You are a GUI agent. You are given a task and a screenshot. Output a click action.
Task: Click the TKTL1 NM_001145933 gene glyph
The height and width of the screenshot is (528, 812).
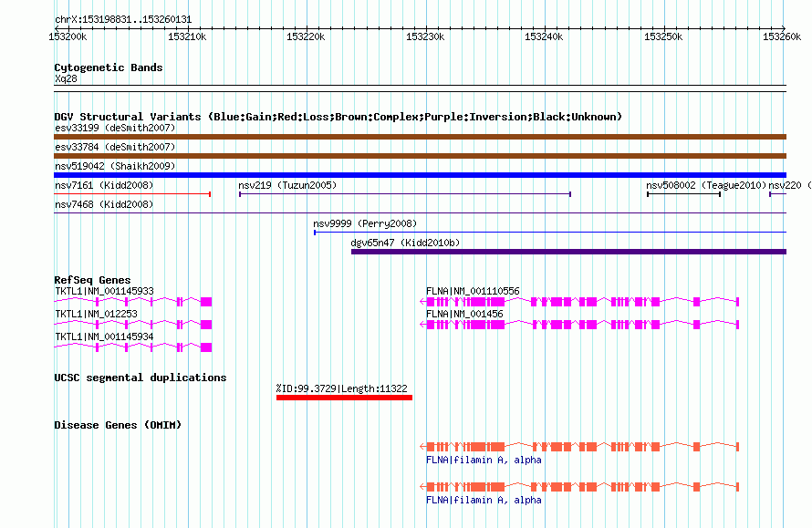point(133,302)
